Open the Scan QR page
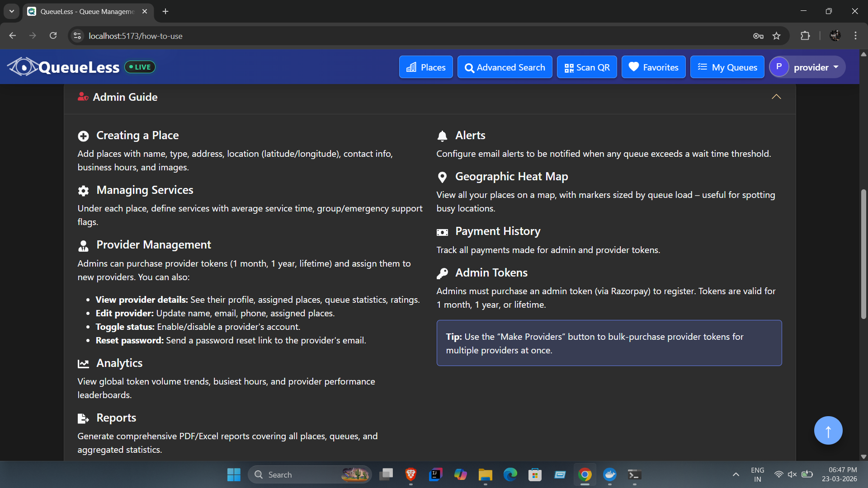This screenshot has width=868, height=488. (x=587, y=67)
